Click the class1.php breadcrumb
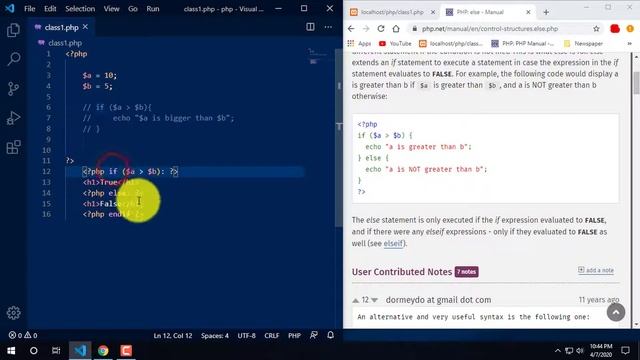Viewport: 640px width, 360px height. coord(60,43)
